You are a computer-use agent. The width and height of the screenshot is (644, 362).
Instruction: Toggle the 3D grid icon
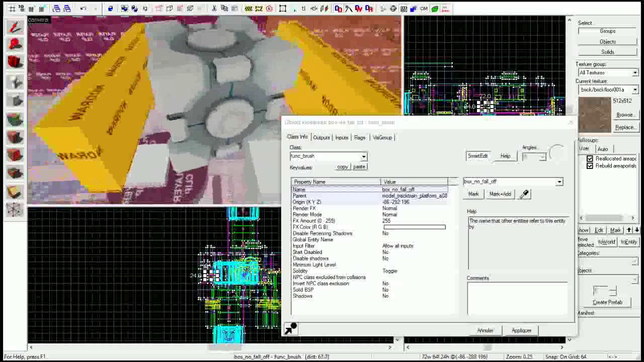pos(22,9)
